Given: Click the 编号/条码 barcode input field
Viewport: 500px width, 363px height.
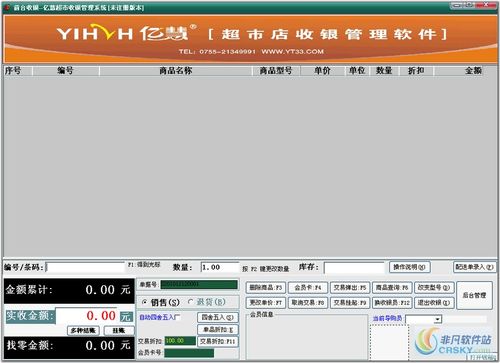Looking at the screenshot, I should 85,267.
